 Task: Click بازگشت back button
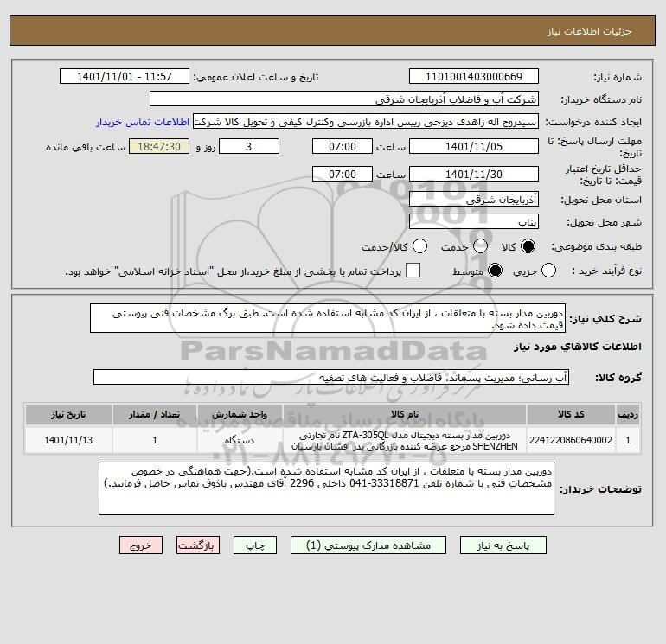(198, 545)
